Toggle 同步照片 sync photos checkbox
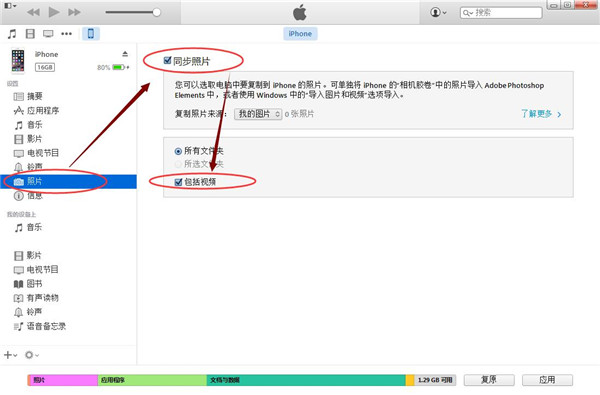 (167, 60)
